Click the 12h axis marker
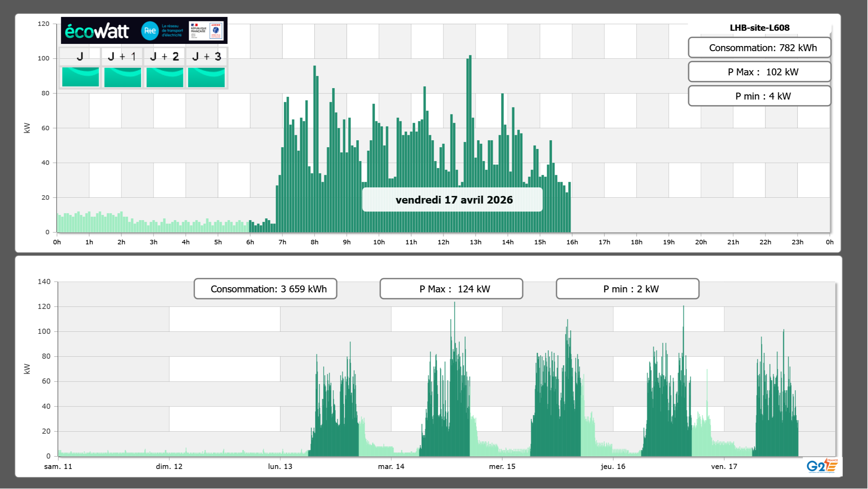868x489 pixels. [x=443, y=242]
